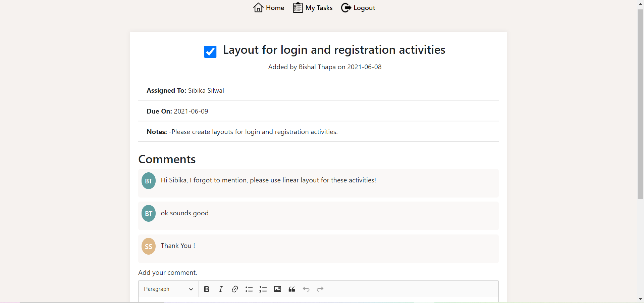Click the Logout arrow icon
This screenshot has width=644, height=303.
point(346,8)
